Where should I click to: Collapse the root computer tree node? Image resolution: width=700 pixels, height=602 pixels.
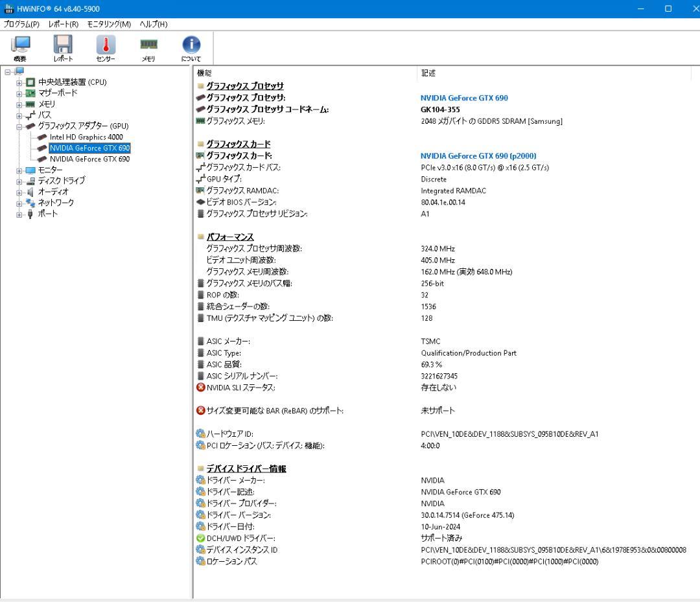tap(8, 72)
